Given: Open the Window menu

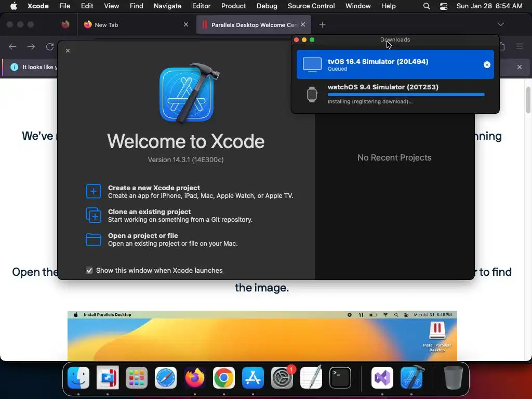Looking at the screenshot, I should pos(358,6).
